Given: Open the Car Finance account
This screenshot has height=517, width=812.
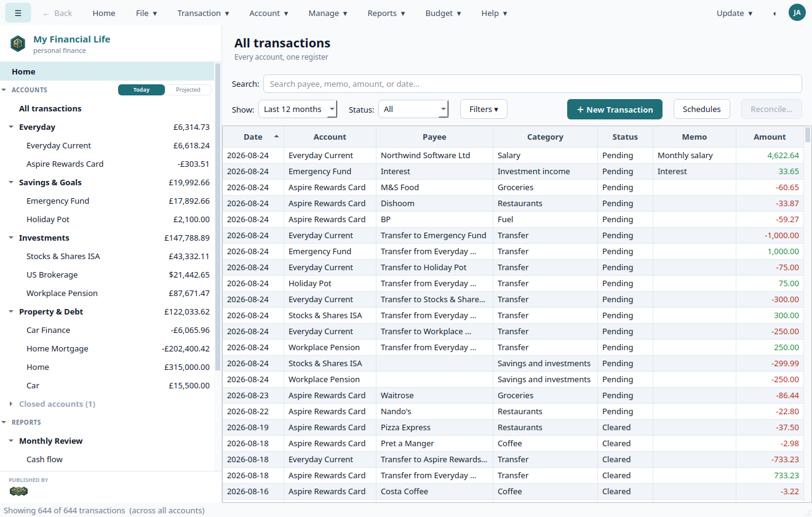Looking at the screenshot, I should point(107,330).
